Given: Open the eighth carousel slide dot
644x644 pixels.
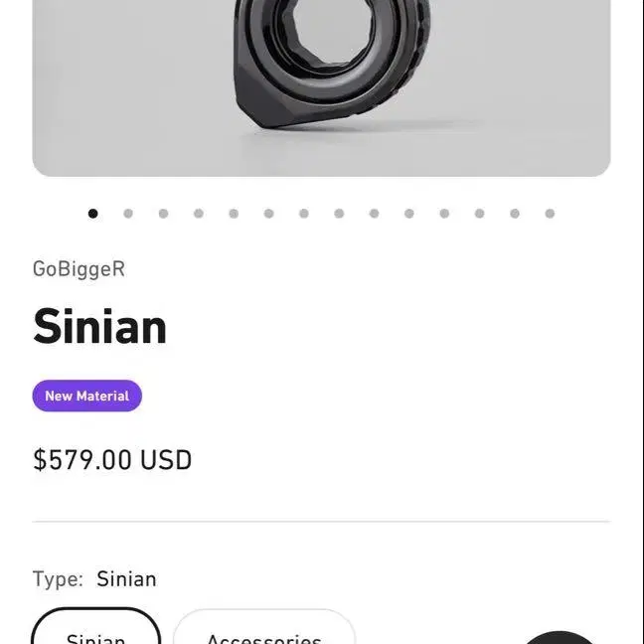Looking at the screenshot, I should tap(339, 214).
